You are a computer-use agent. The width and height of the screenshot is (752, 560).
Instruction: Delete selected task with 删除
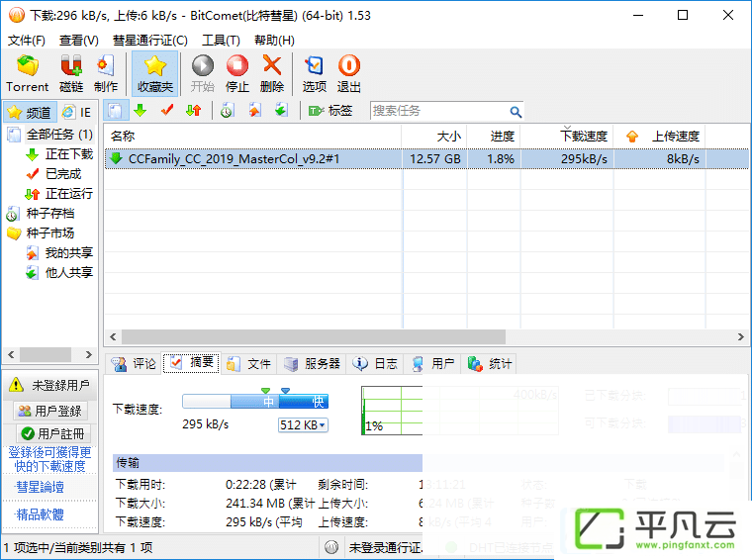pyautogui.click(x=272, y=74)
